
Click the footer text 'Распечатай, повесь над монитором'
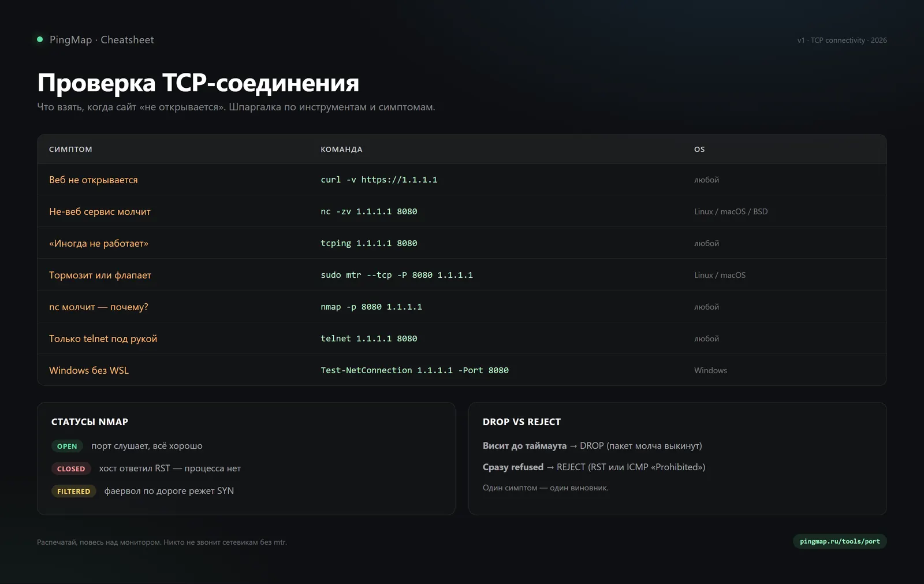click(x=99, y=542)
